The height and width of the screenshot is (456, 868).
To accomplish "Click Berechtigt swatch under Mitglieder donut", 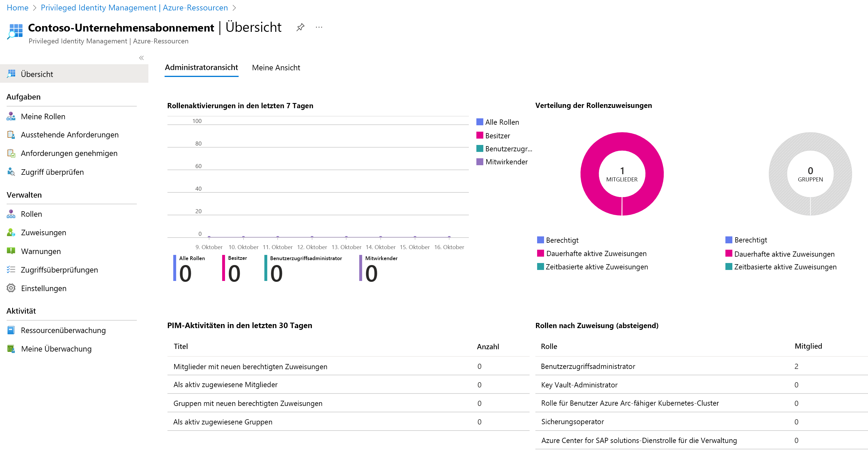I will pyautogui.click(x=540, y=240).
